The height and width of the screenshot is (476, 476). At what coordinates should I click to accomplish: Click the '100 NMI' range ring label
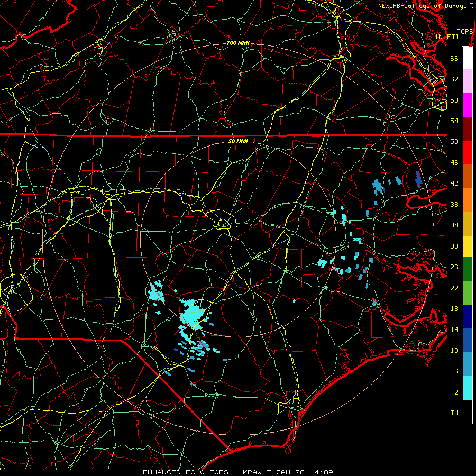[238, 43]
